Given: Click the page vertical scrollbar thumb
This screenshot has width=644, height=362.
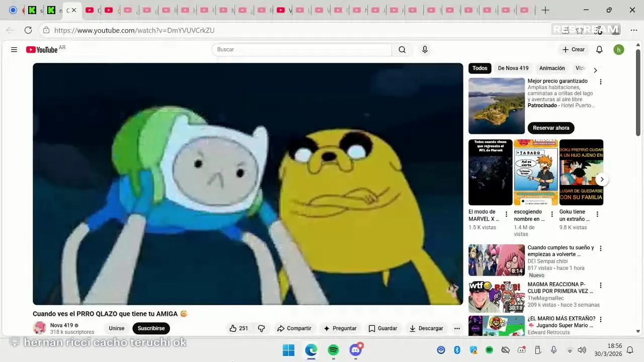Looking at the screenshot, I should 638,93.
